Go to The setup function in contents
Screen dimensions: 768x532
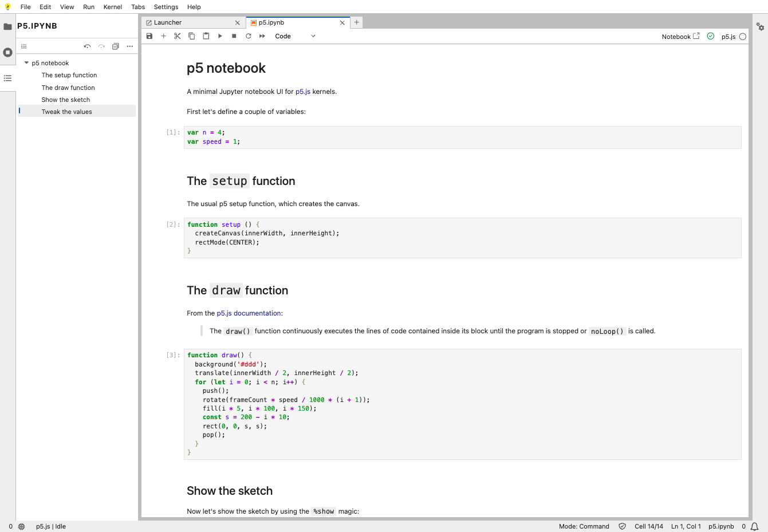69,75
